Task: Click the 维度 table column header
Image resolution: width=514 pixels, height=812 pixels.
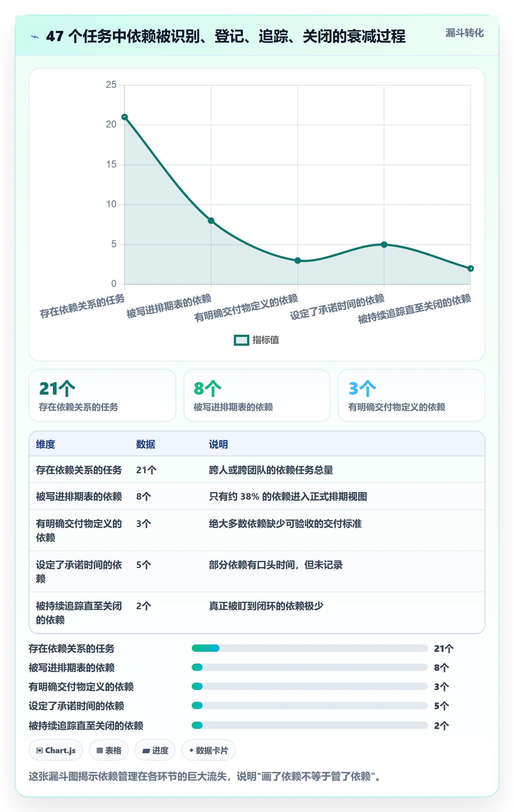Action: pos(46,444)
